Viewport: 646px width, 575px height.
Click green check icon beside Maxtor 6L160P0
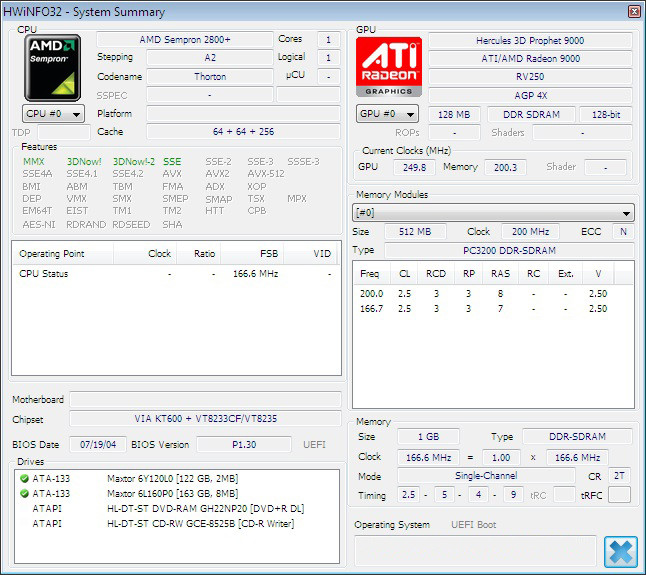pos(24,493)
